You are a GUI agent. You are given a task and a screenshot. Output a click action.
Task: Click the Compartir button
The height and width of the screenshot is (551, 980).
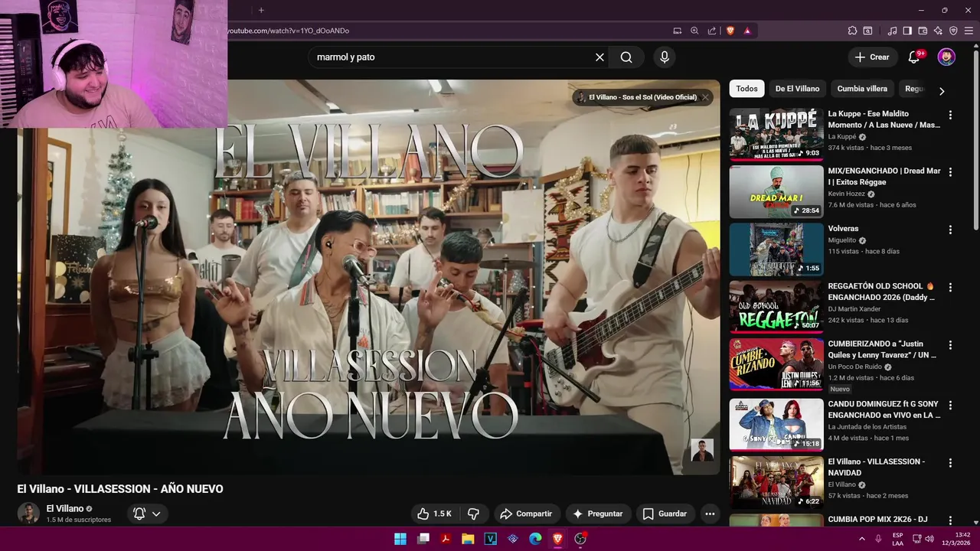pyautogui.click(x=525, y=514)
